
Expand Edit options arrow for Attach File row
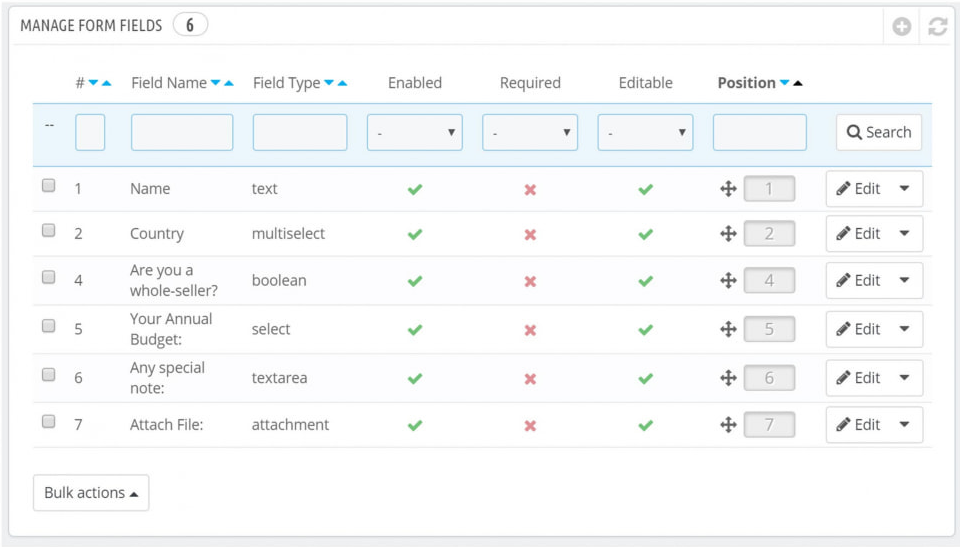coord(904,424)
